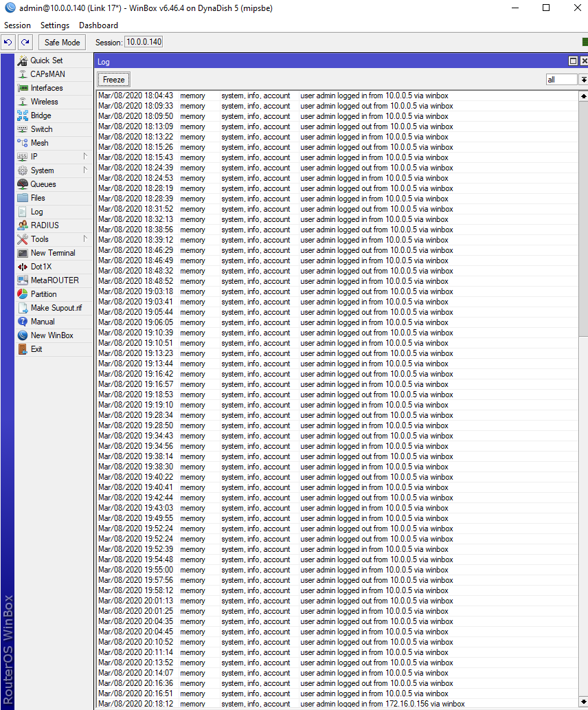This screenshot has height=710, width=588.
Task: Launch New WinBox icon
Action: pos(23,335)
